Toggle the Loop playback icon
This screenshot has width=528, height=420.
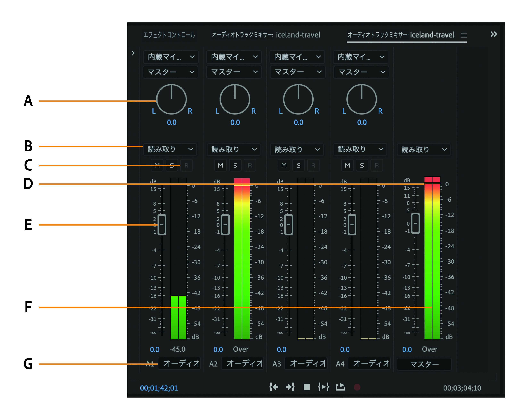[x=340, y=387]
